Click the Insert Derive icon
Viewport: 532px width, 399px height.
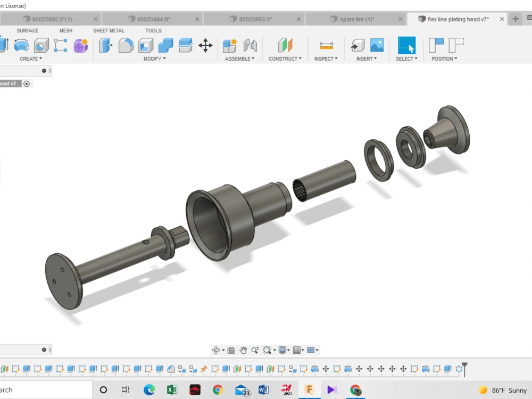pos(358,45)
